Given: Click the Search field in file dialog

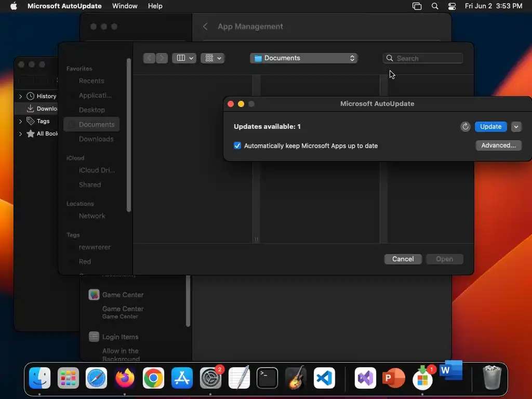Looking at the screenshot, I should (x=423, y=58).
